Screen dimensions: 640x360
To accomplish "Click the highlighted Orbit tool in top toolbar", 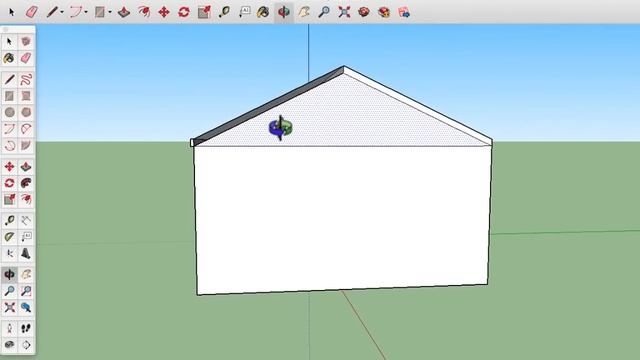I will [284, 12].
